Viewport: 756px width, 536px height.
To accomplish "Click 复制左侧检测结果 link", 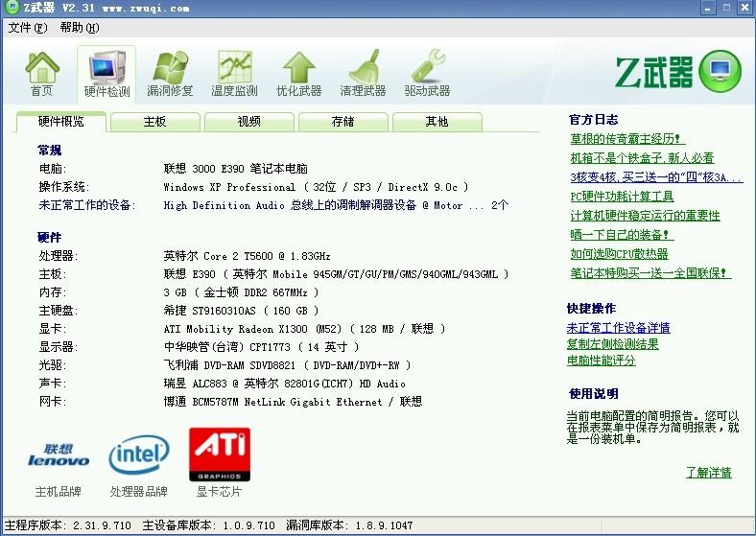I will point(613,344).
